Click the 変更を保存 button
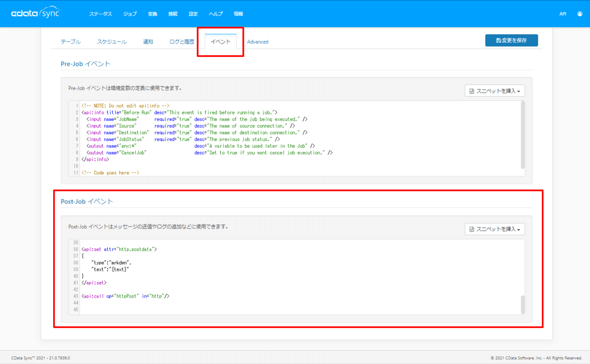Screen dimensions: 590x364 click(x=511, y=40)
